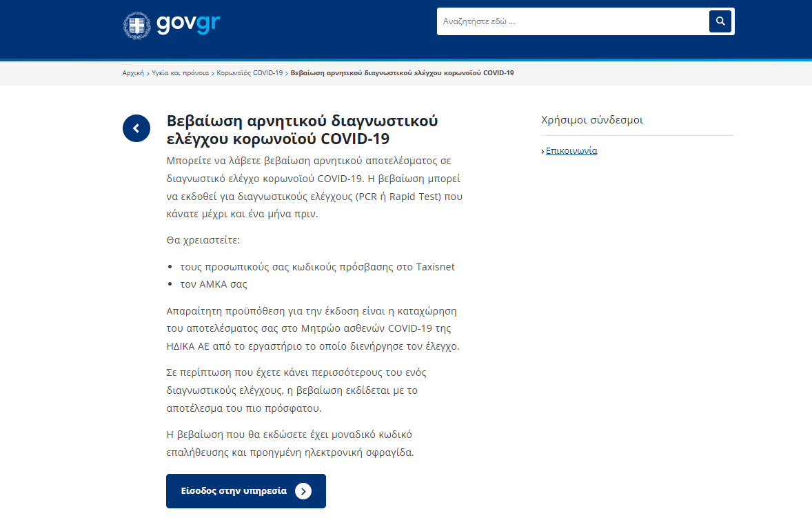Click the circular back arrow button
This screenshot has height=518, width=812.
click(136, 128)
